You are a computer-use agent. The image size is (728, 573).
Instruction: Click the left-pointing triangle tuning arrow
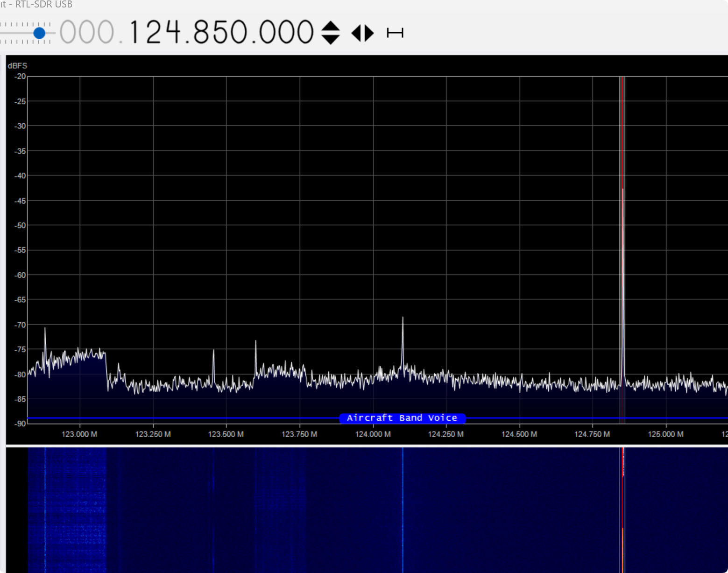356,33
